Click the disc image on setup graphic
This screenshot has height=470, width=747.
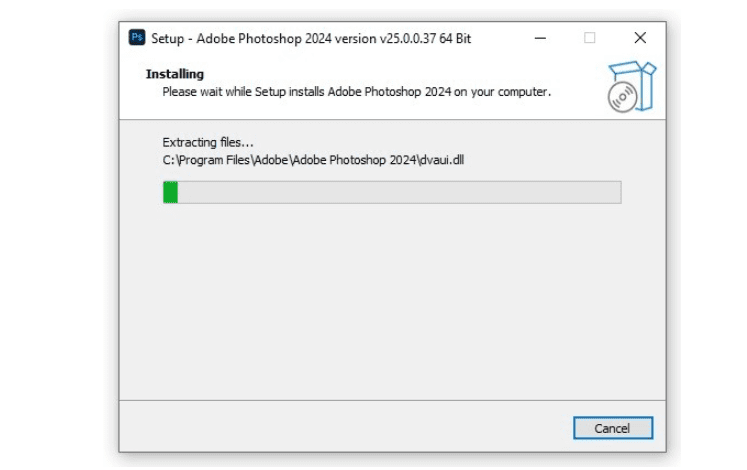point(619,98)
